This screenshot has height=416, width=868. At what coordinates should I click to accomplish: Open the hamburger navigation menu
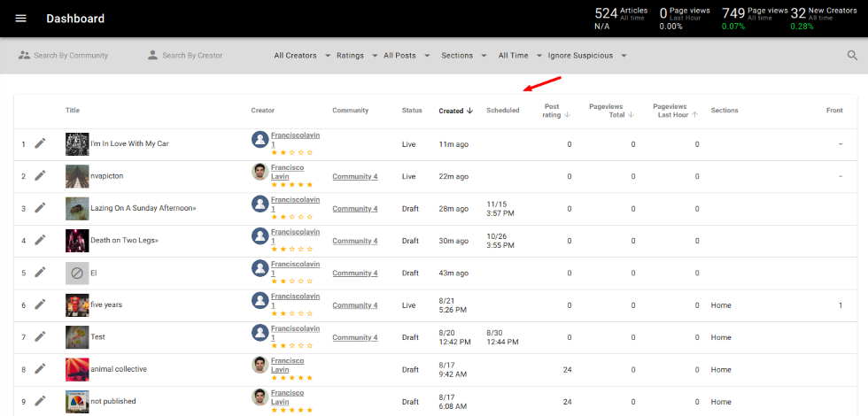(21, 19)
